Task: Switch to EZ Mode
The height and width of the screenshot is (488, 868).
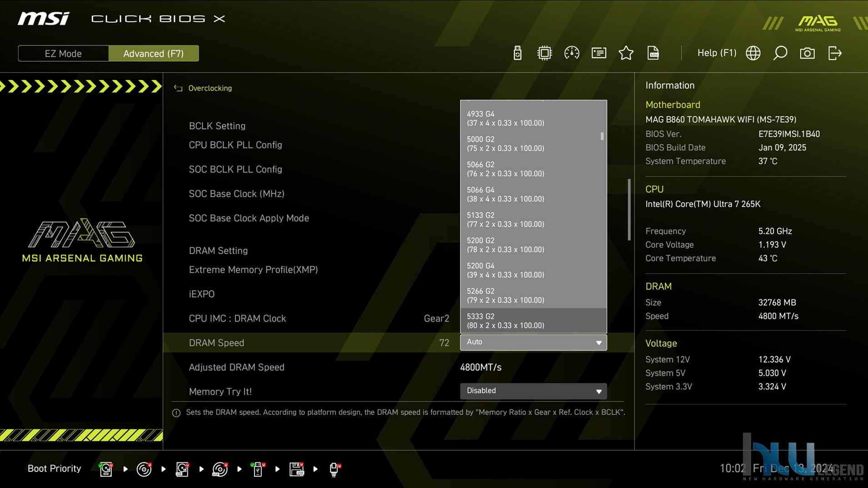Action: pyautogui.click(x=63, y=54)
